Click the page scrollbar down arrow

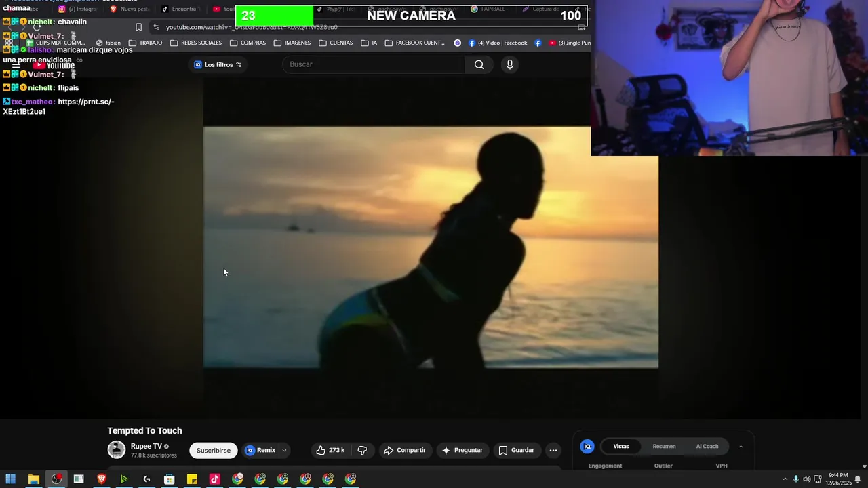click(864, 466)
